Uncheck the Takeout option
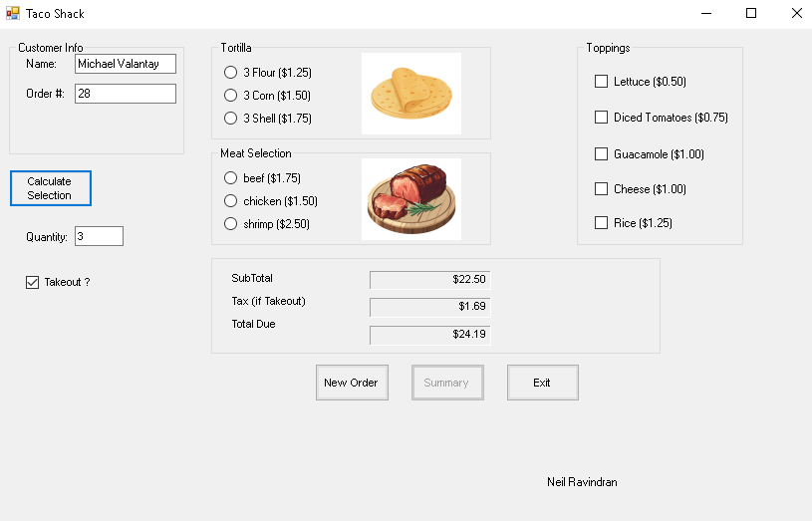The height and width of the screenshot is (521, 812). pyautogui.click(x=33, y=282)
